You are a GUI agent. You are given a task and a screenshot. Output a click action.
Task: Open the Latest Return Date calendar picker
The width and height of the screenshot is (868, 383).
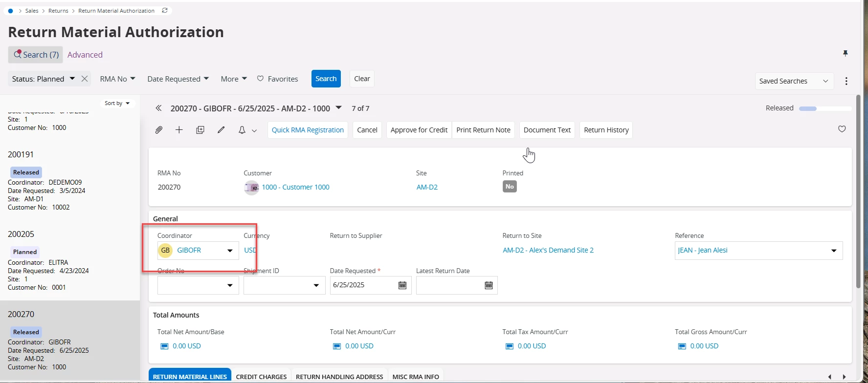click(489, 285)
